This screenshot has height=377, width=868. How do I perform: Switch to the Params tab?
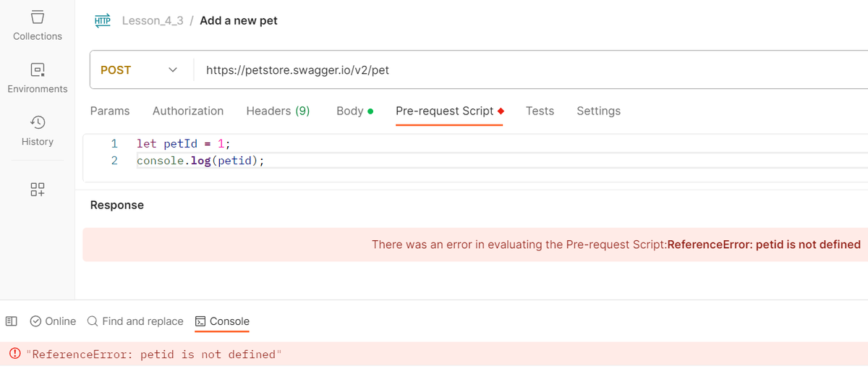pos(110,111)
